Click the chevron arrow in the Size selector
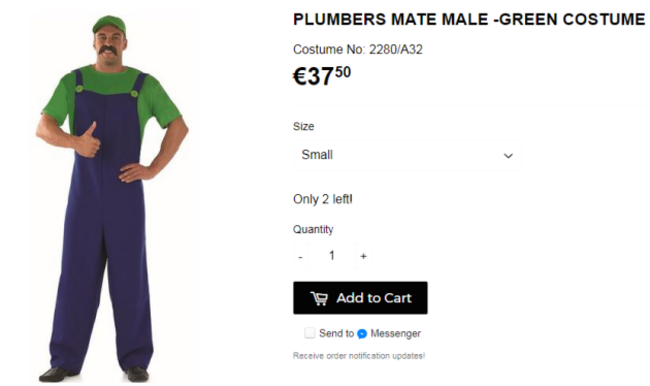The height and width of the screenshot is (386, 650). [508, 156]
